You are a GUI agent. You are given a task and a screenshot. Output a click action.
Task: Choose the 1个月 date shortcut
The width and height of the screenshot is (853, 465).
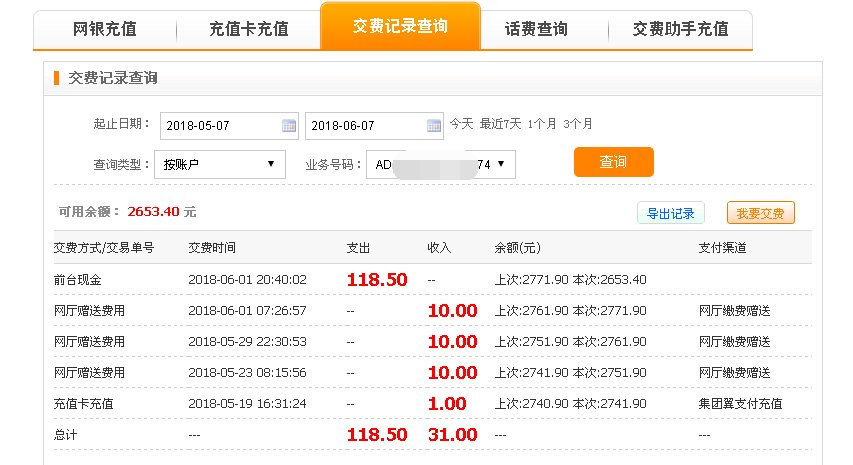coord(542,124)
